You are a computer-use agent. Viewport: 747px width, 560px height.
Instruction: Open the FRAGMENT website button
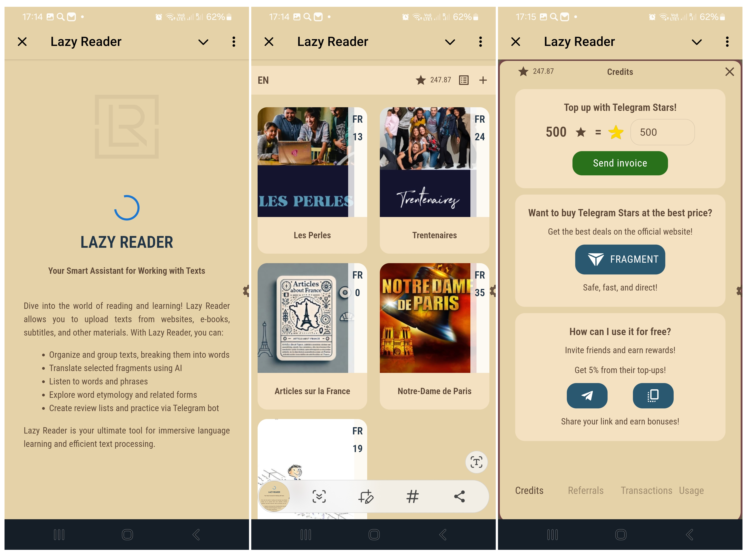coord(620,259)
